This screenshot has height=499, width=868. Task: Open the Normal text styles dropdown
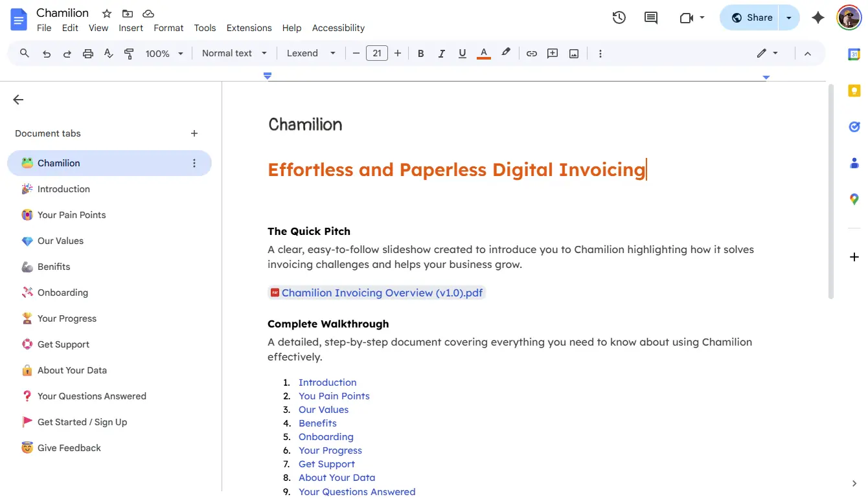pos(233,53)
